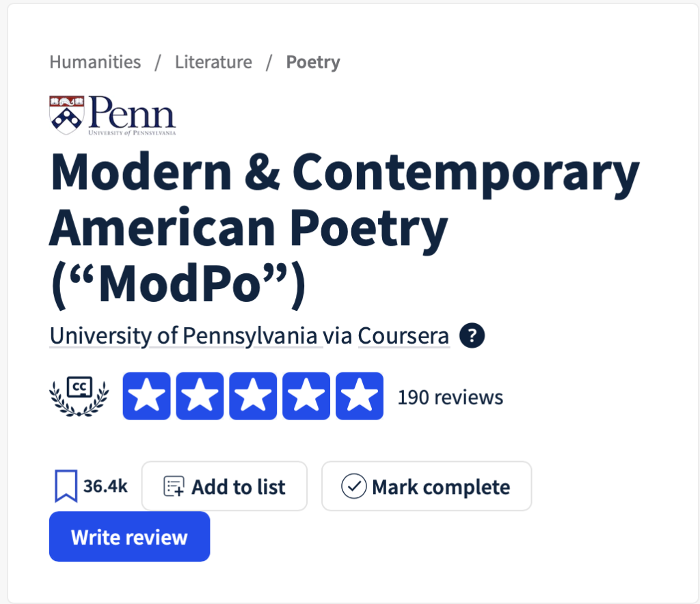
Task: View the 190 reviews
Action: (450, 396)
